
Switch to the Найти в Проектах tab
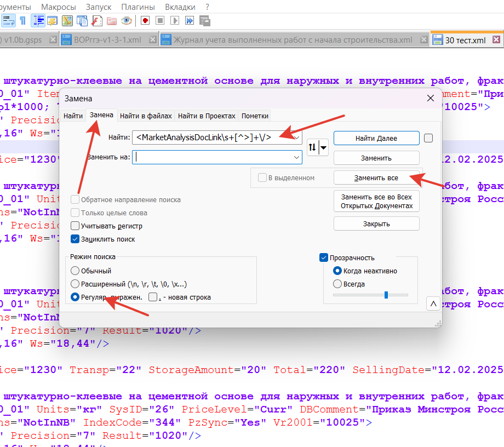pyautogui.click(x=207, y=116)
